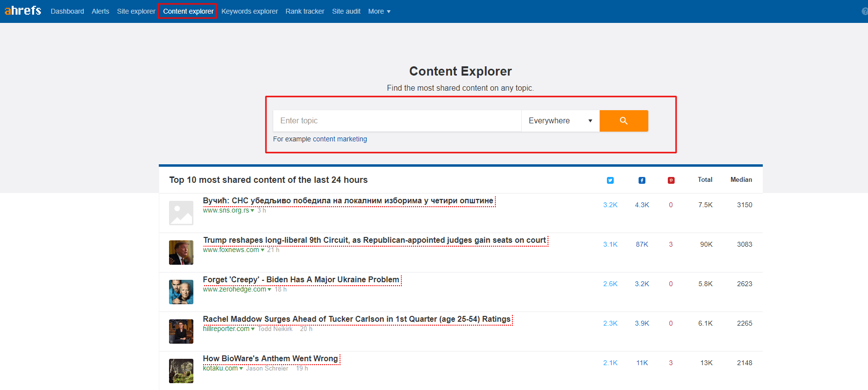Click the help icon in header
The image size is (868, 390).
click(x=865, y=11)
